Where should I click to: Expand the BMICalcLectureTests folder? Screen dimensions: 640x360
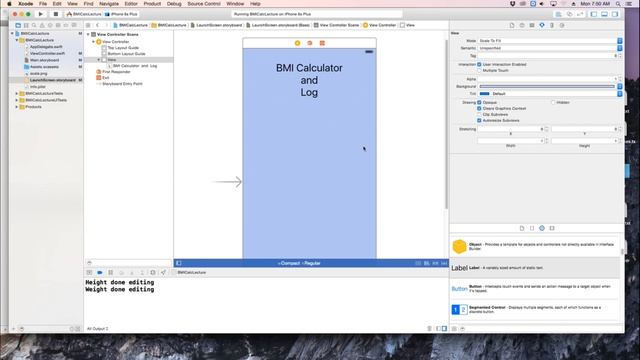17,93
